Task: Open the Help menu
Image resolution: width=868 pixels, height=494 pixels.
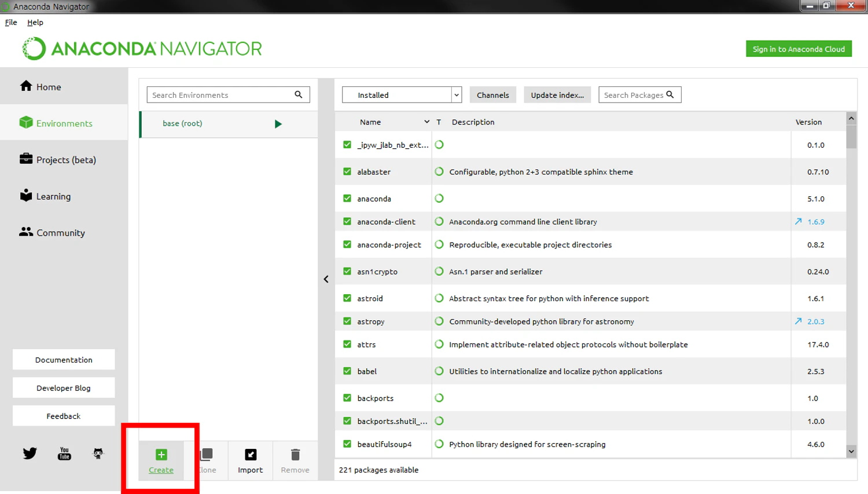Action: (35, 23)
